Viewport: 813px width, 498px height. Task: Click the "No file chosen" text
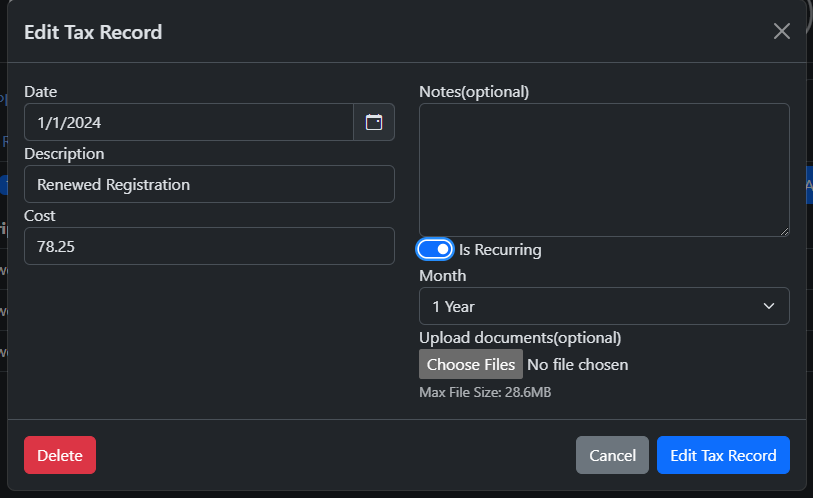click(578, 364)
